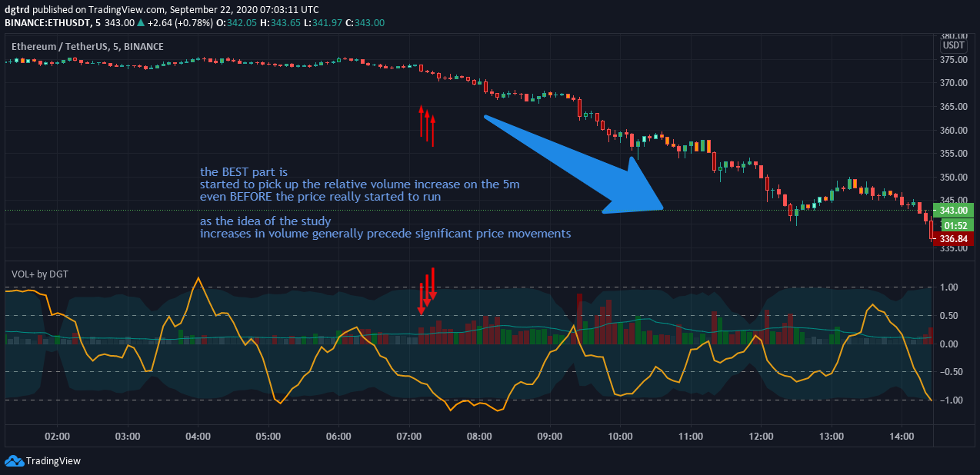Click the 08:00 time axis label

(480, 437)
